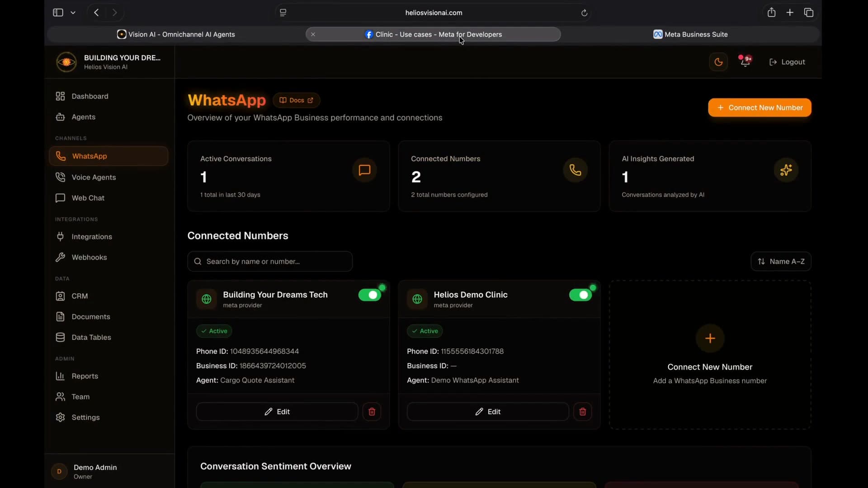Open Voice Agents channel
868x488 pixels.
tap(108, 177)
